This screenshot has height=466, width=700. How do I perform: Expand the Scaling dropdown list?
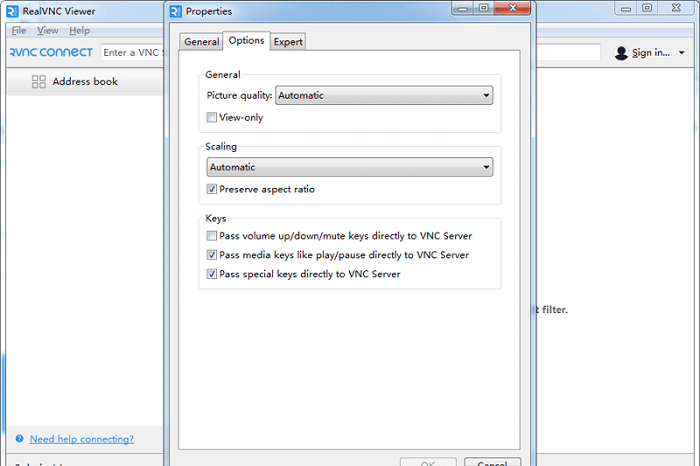click(x=349, y=167)
